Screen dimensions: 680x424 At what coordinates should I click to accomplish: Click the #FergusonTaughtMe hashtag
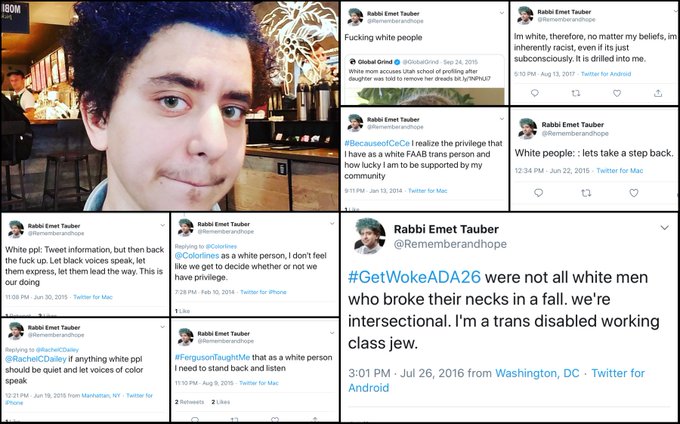pos(212,357)
